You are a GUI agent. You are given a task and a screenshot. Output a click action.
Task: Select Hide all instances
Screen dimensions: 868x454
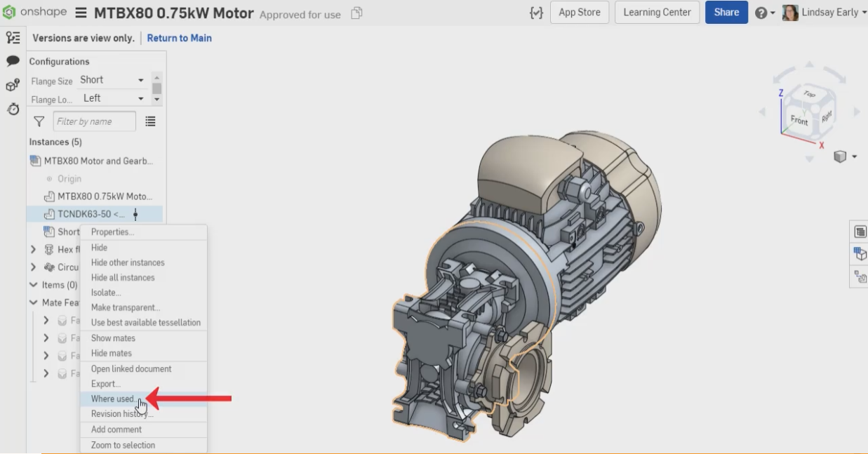tap(144, 278)
